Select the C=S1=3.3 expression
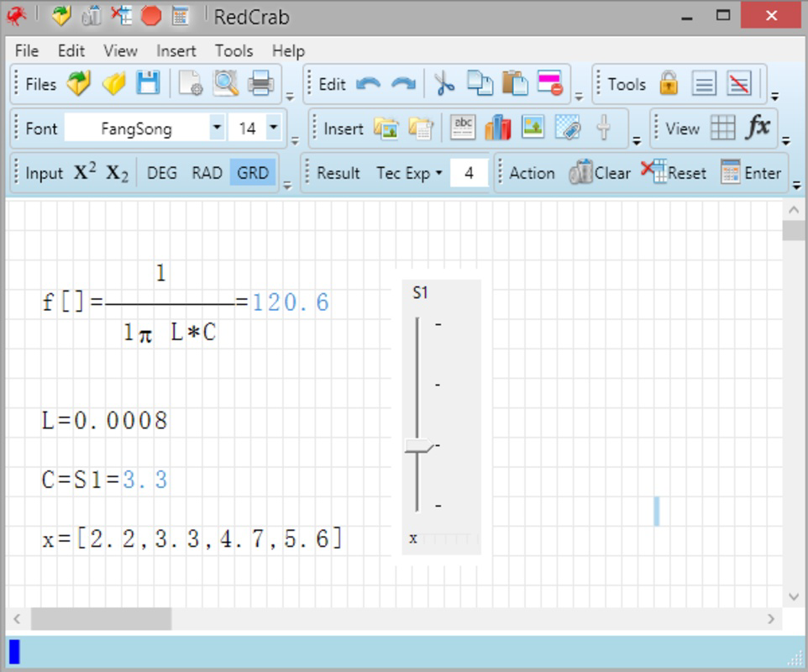Viewport: 808px width, 672px height. click(105, 480)
